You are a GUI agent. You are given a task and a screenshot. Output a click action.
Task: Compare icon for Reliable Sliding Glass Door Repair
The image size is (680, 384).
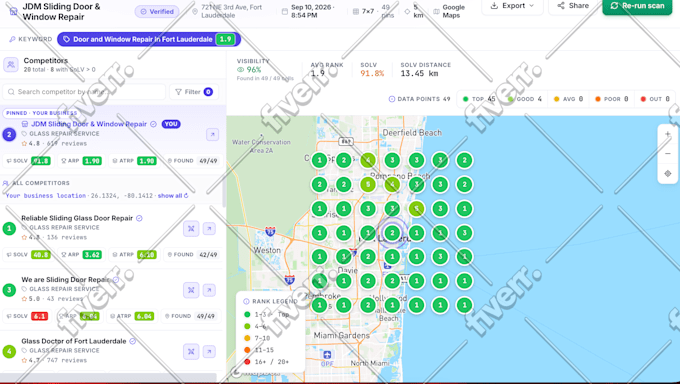point(191,228)
